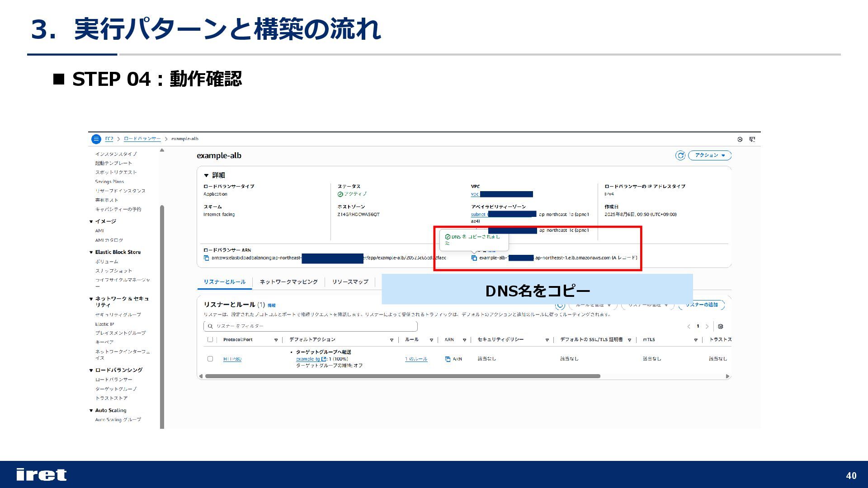Collapse the イメージ sidebar group
Image resolution: width=868 pixels, height=488 pixels.
click(x=91, y=221)
